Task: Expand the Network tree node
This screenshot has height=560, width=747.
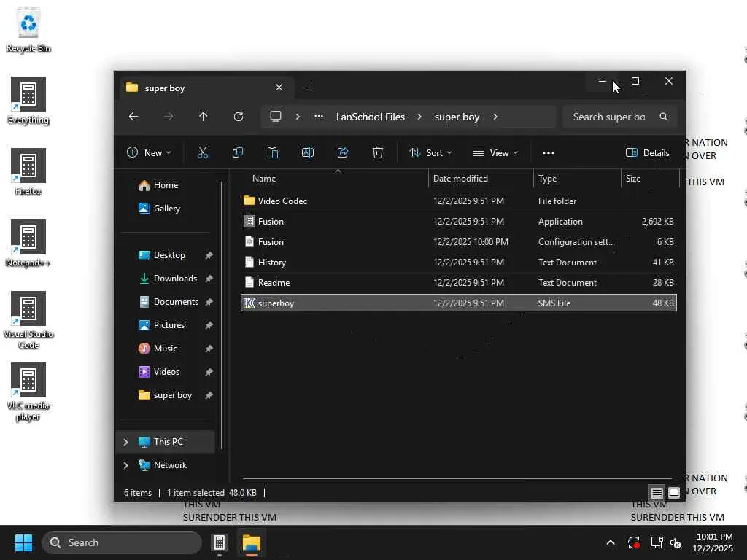Action: (x=125, y=465)
